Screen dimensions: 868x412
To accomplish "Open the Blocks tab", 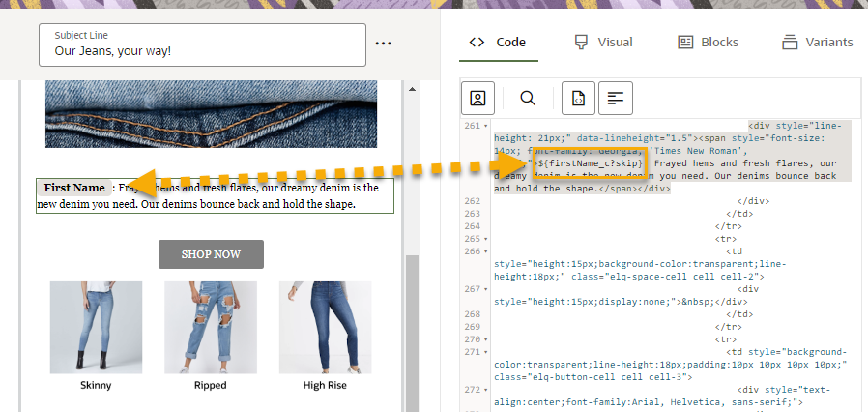I will (708, 43).
